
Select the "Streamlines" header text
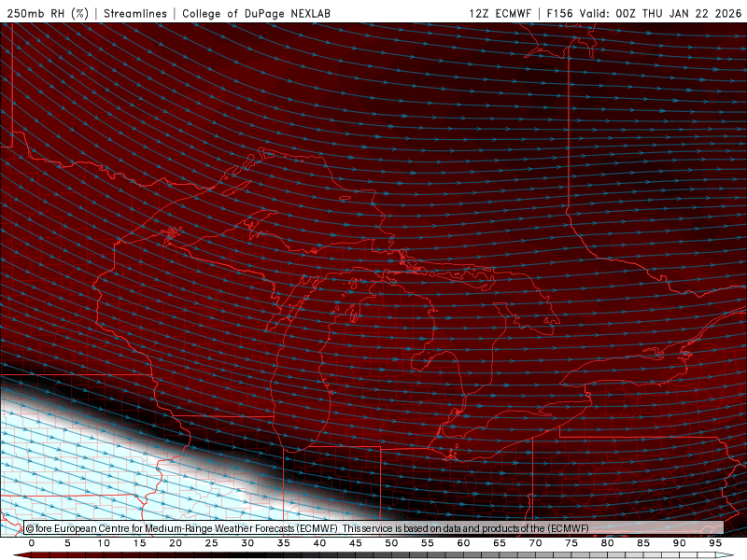click(x=135, y=13)
